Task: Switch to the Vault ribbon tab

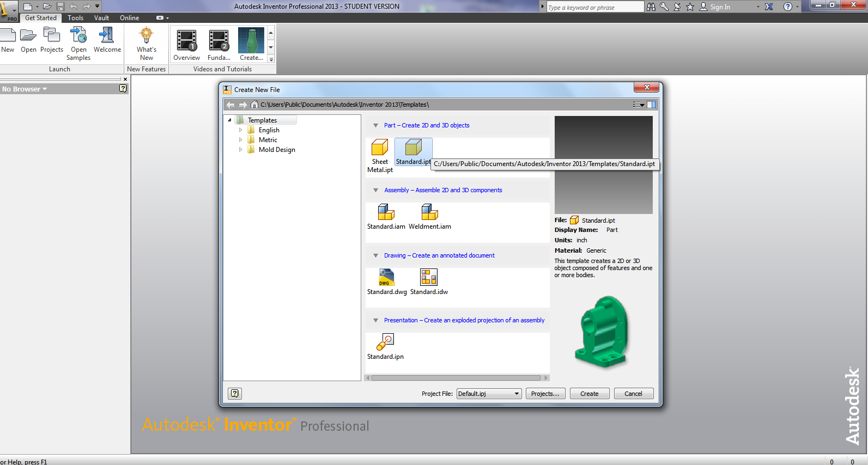Action: coord(102,18)
